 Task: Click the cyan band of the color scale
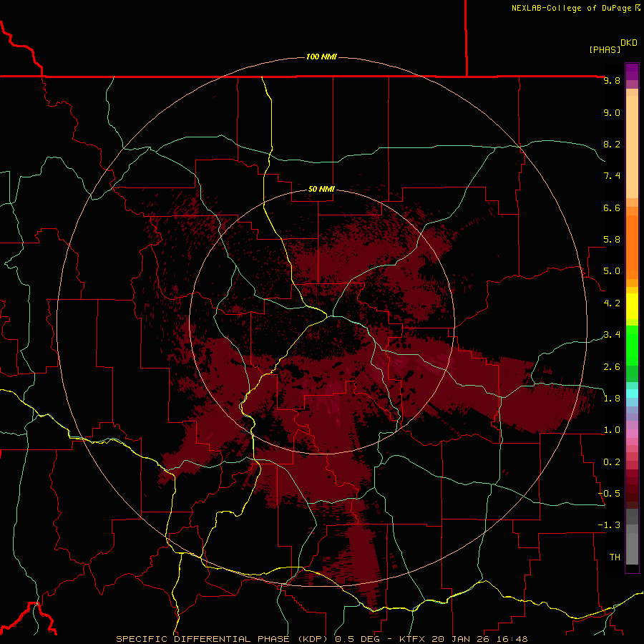pyautogui.click(x=632, y=394)
